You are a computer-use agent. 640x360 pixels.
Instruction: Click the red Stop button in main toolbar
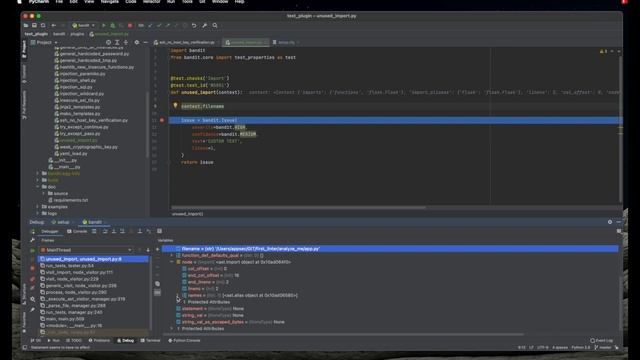click(x=130, y=25)
